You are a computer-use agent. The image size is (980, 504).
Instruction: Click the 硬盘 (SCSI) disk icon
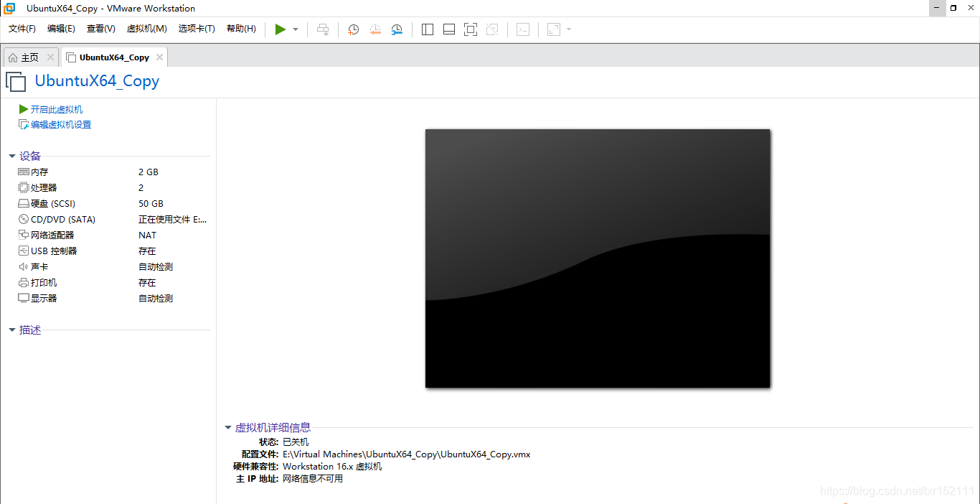[x=24, y=204]
